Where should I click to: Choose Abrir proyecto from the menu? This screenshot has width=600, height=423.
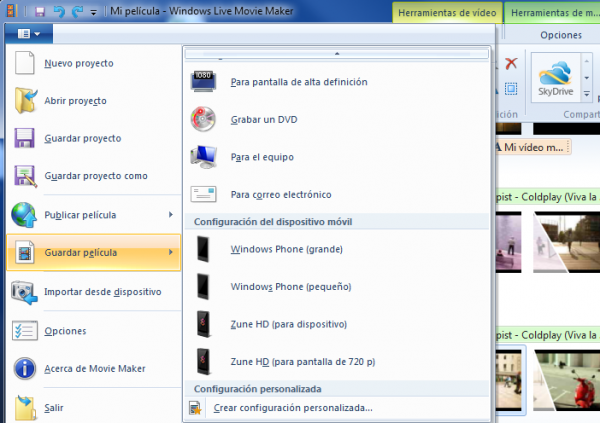(x=94, y=100)
